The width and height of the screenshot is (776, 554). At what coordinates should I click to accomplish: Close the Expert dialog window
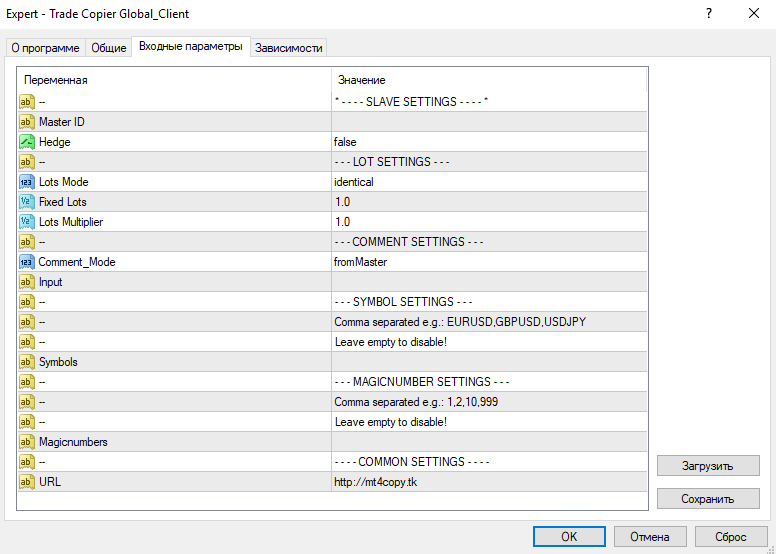(x=754, y=13)
